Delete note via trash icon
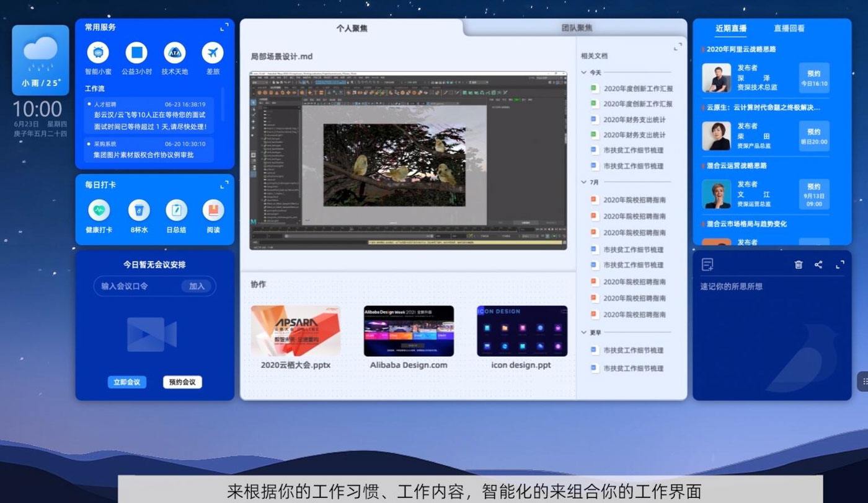This screenshot has height=503, width=868. tap(799, 265)
